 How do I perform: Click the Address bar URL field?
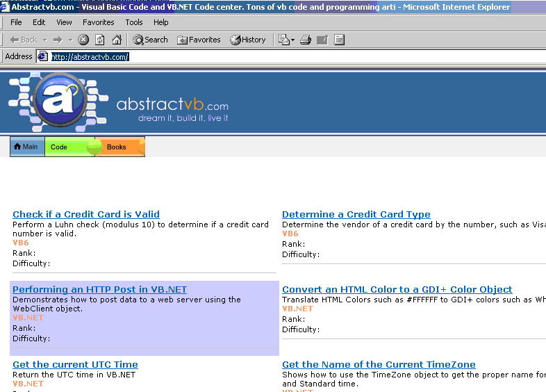[278, 56]
